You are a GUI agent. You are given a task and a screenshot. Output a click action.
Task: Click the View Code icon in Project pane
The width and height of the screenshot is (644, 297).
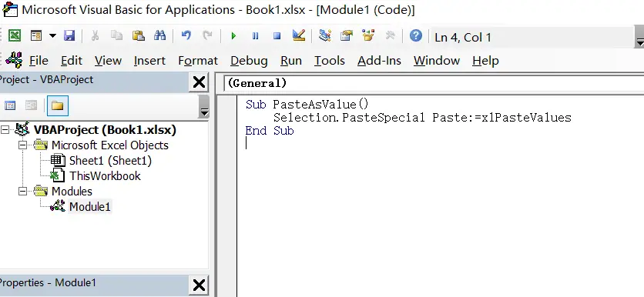10,106
